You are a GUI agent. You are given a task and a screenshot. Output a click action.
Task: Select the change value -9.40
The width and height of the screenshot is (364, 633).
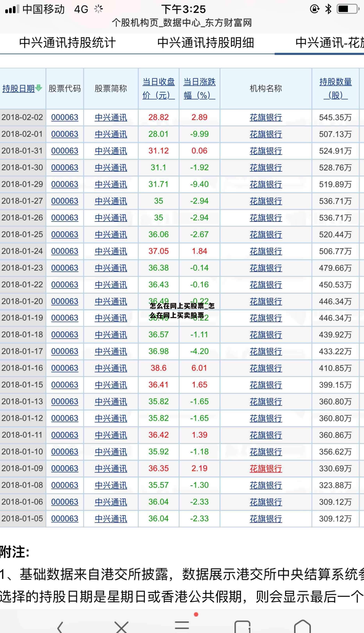tap(199, 184)
